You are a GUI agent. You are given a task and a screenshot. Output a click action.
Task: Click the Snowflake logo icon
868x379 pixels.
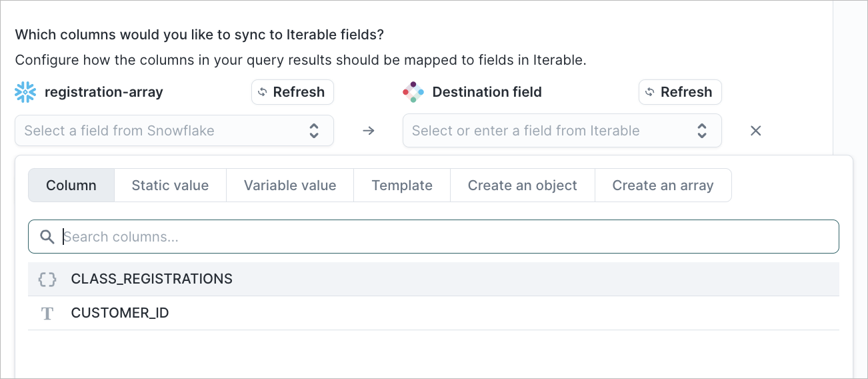tap(25, 92)
